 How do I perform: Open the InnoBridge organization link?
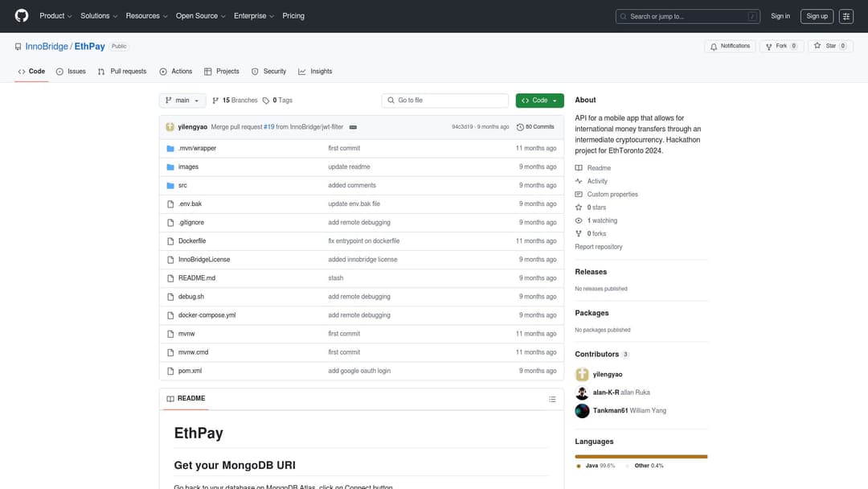[47, 47]
